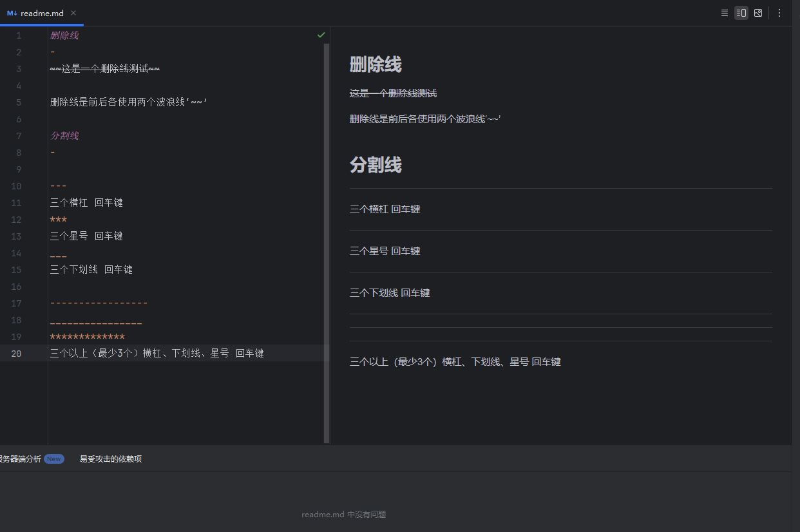This screenshot has height=532, width=800.
Task: Click the 分割线 heading on editor line 7
Action: (x=64, y=136)
